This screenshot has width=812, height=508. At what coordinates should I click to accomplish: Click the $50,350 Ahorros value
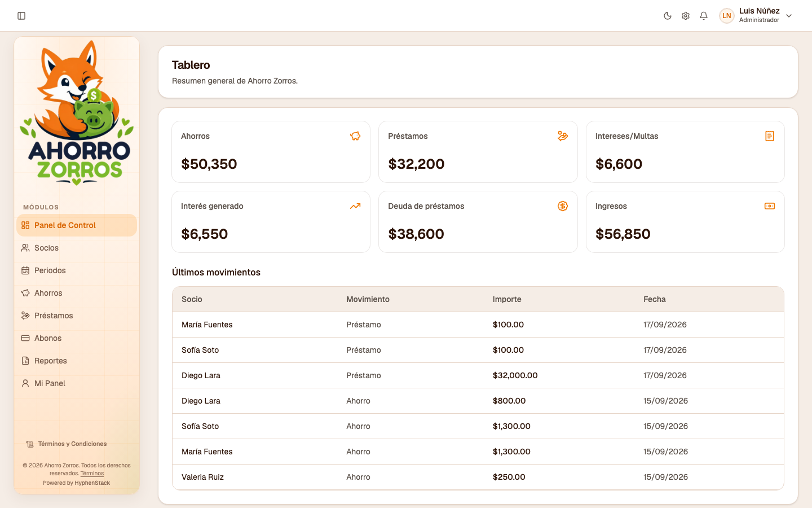pyautogui.click(x=209, y=164)
